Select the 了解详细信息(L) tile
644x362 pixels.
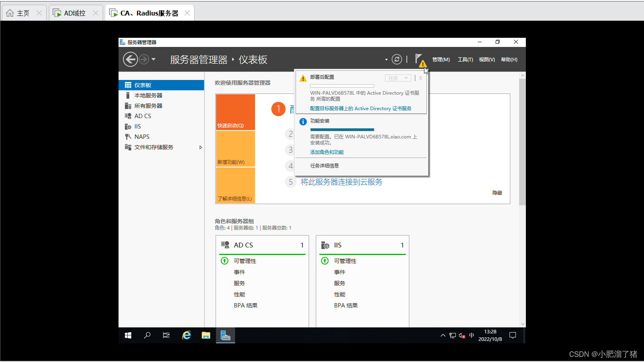tap(235, 185)
